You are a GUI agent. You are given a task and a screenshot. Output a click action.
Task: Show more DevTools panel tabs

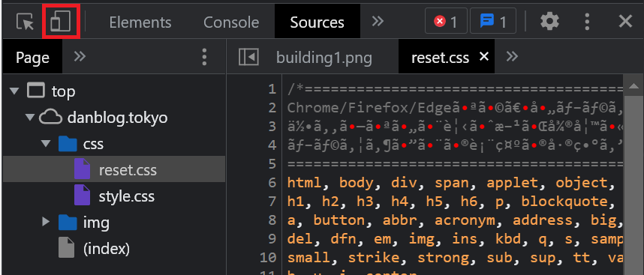pyautogui.click(x=378, y=21)
